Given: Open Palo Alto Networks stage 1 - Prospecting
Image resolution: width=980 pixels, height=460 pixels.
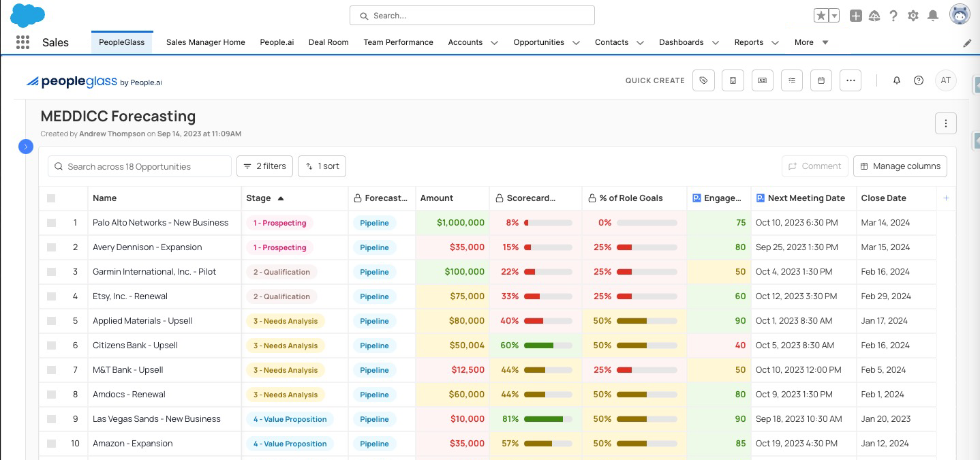Looking at the screenshot, I should pos(279,223).
